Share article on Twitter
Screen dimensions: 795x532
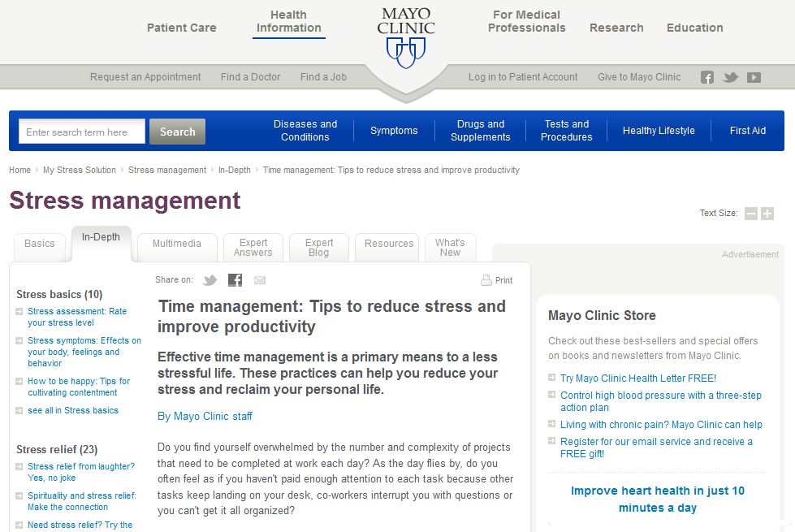click(210, 280)
